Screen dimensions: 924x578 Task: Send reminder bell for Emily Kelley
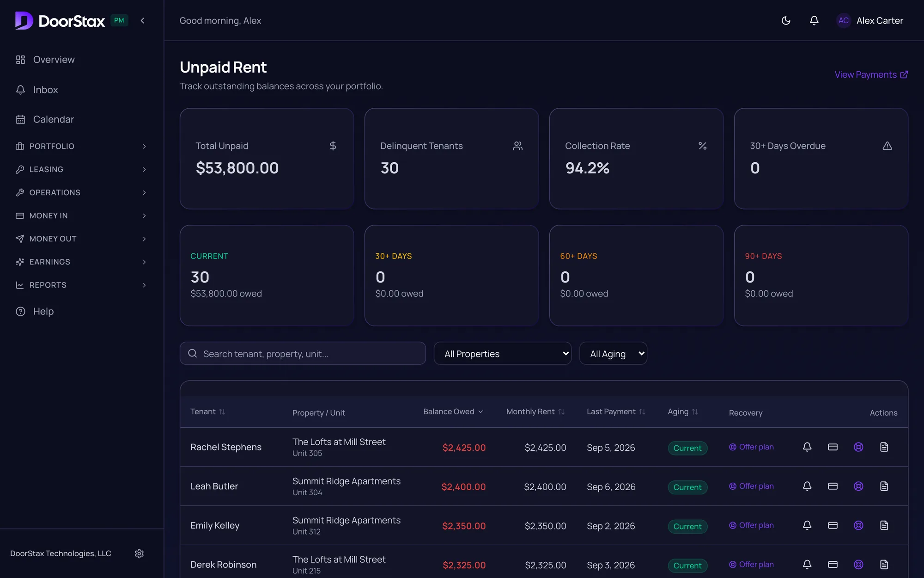pos(807,526)
